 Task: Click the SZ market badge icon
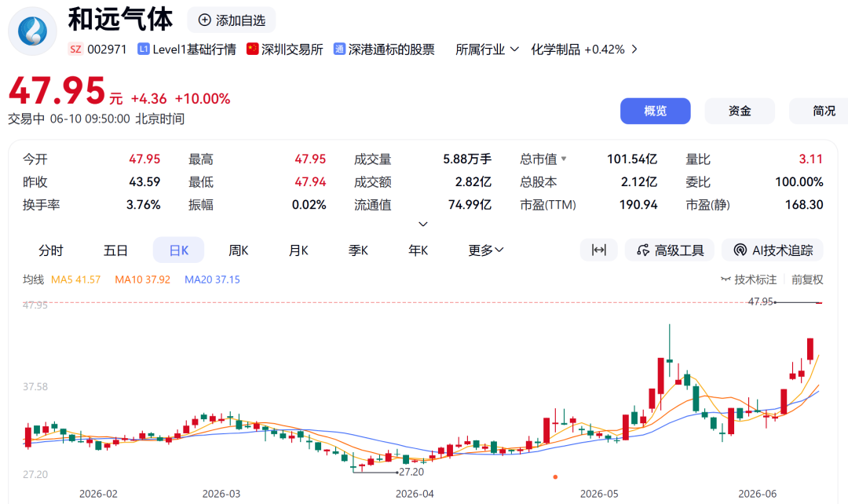(75, 49)
